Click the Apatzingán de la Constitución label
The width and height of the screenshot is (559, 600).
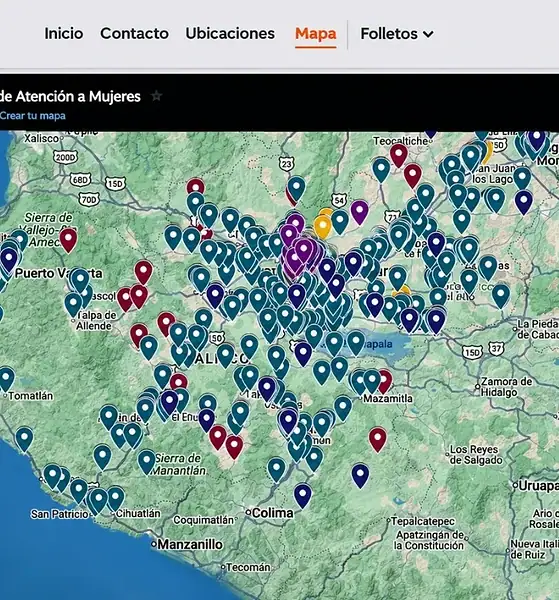tap(429, 540)
